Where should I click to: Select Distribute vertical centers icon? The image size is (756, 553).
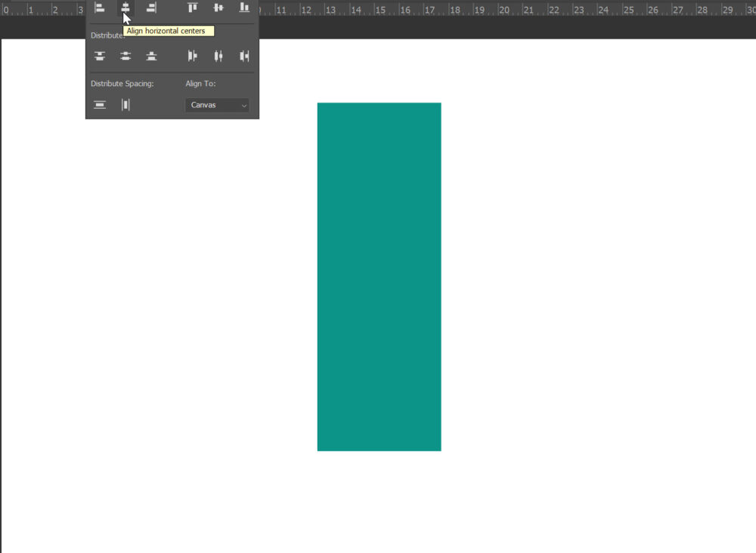click(125, 56)
